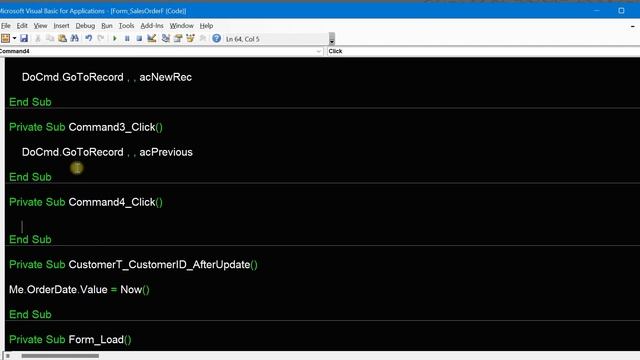Screen dimensions: 640x360
Task: Click the 'Private Sub Form_Load()' line
Action: pyautogui.click(x=70, y=340)
